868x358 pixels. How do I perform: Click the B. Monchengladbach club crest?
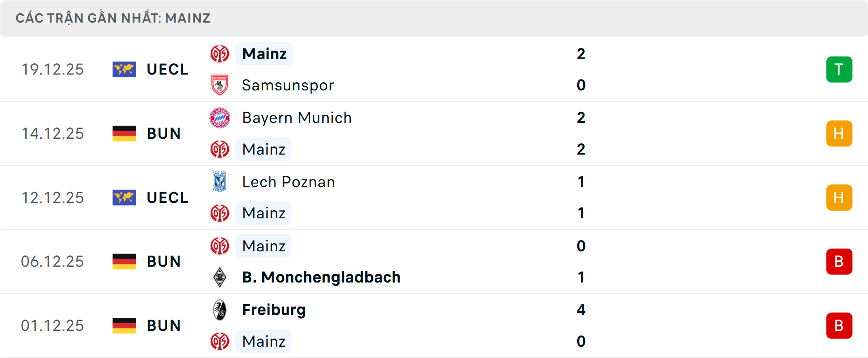coord(220,277)
